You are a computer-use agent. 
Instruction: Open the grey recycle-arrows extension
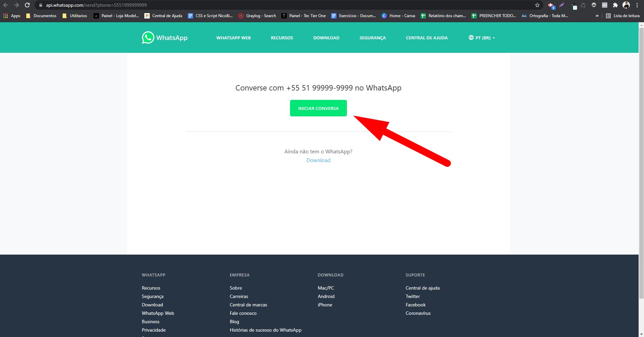click(x=583, y=5)
